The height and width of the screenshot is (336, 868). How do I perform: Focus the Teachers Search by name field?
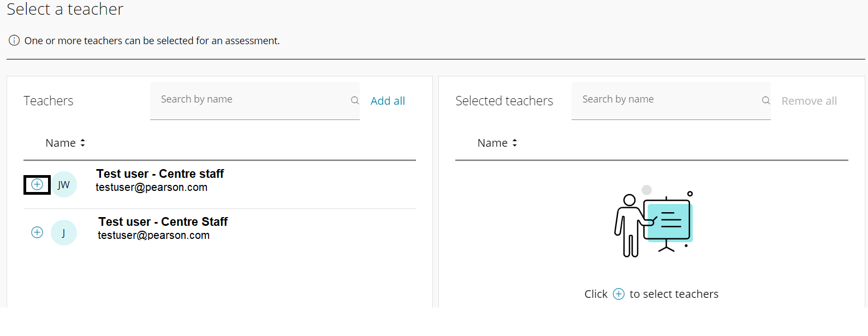251,100
